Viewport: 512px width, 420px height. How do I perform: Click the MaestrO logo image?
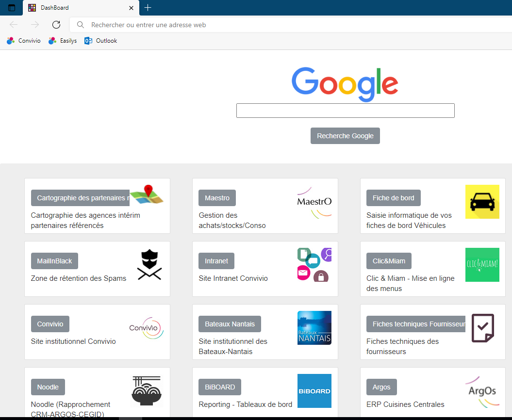tap(314, 202)
